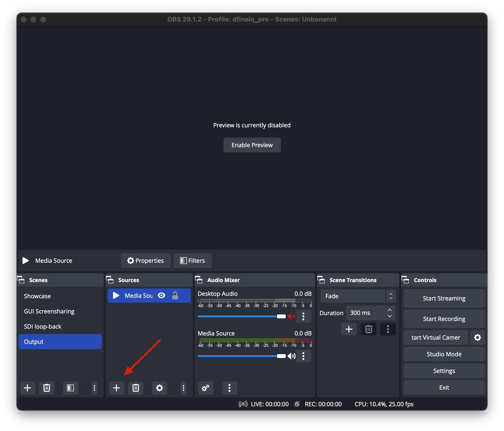The width and height of the screenshot is (504, 431).
Task: Toggle lock on Media Source item
Action: [175, 296]
